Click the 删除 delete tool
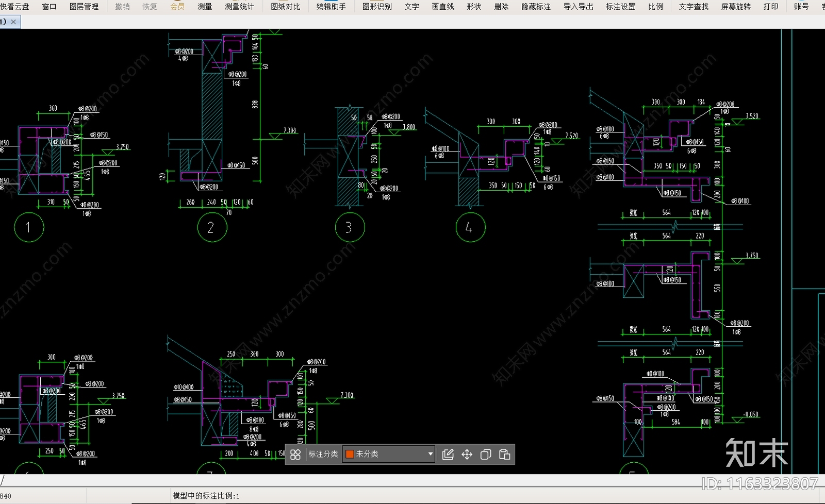 pos(501,7)
